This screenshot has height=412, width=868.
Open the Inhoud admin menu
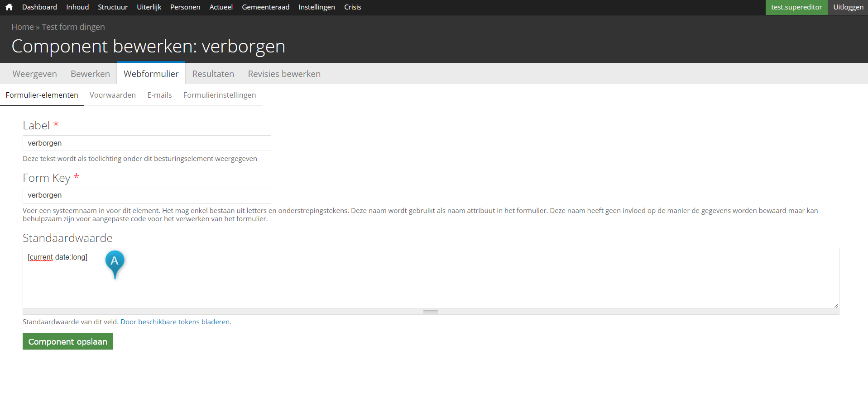click(77, 7)
